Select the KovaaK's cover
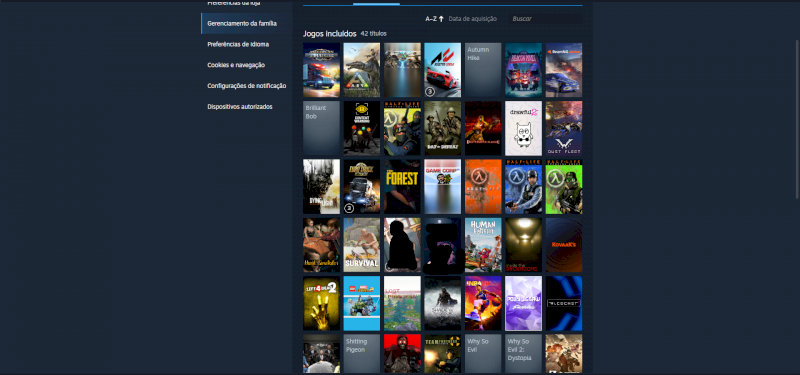 [x=564, y=245]
